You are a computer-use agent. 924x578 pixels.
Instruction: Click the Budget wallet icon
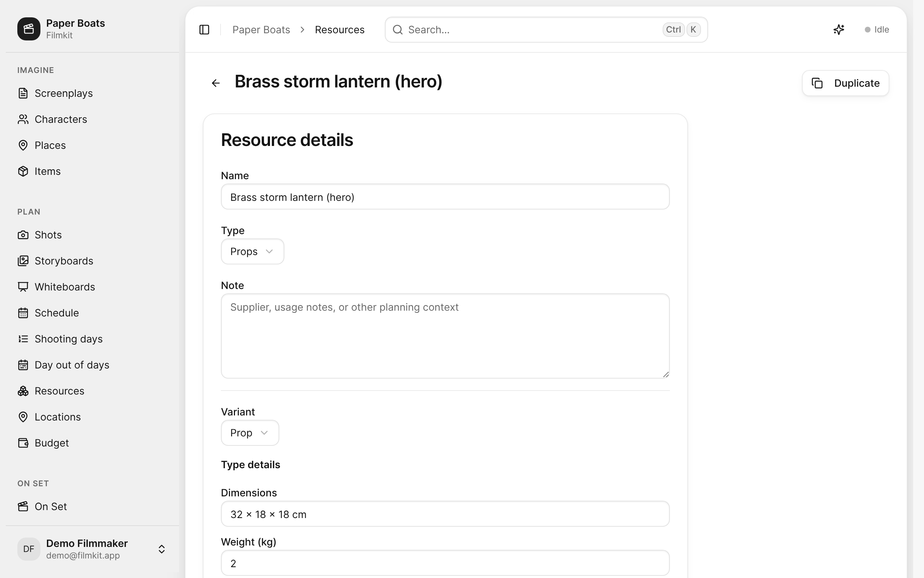[23, 443]
